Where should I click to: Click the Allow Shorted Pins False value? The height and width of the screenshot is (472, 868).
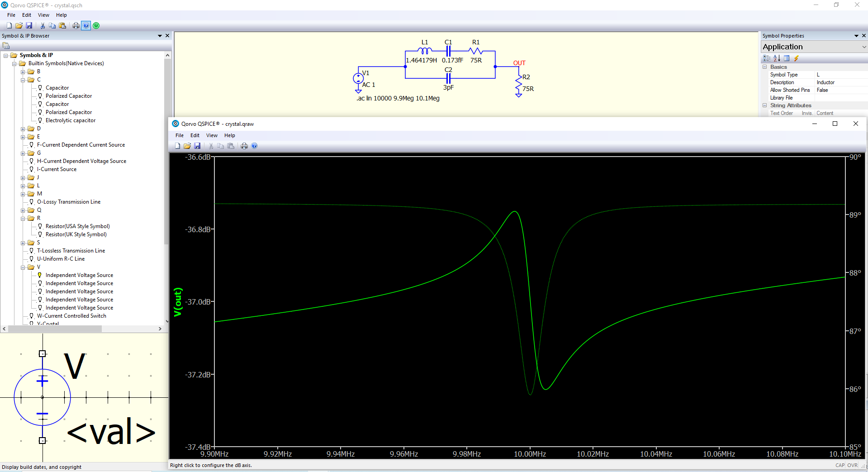coord(841,90)
